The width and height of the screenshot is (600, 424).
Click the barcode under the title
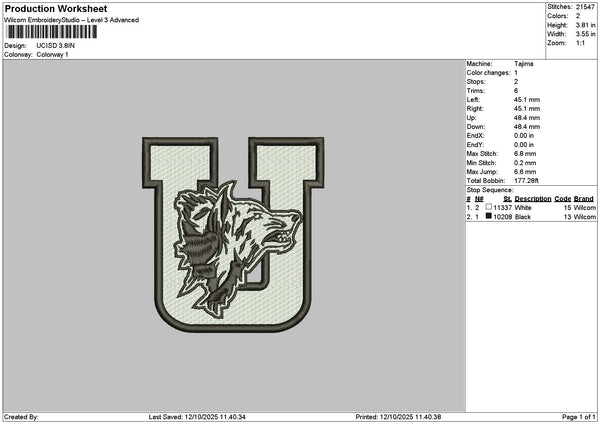[52, 32]
